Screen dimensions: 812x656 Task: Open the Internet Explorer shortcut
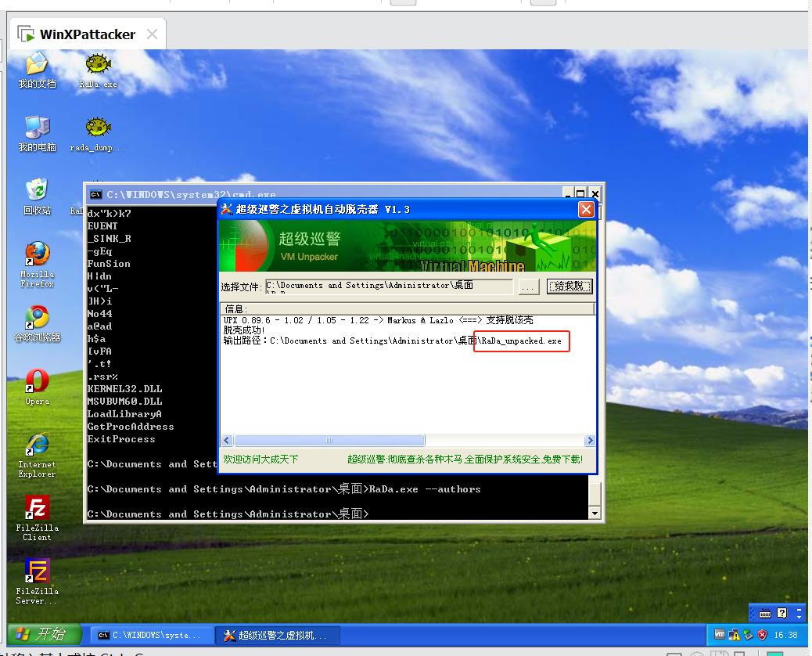coord(37,455)
